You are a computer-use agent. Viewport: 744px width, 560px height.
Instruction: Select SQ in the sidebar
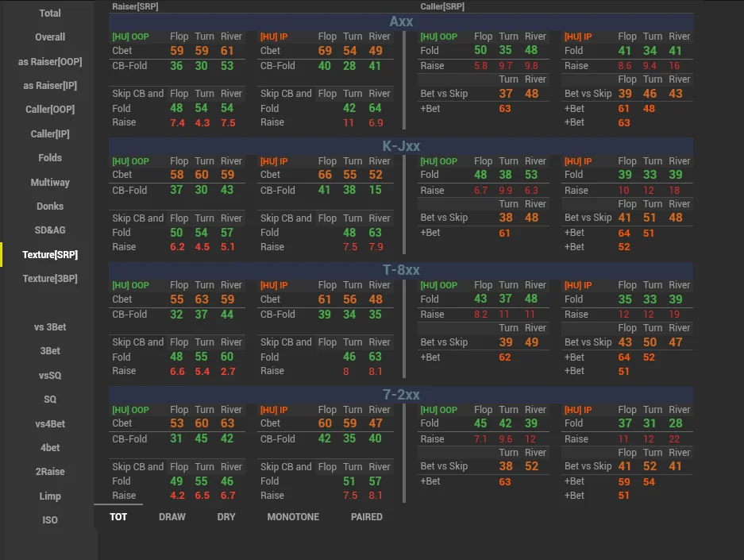point(50,399)
